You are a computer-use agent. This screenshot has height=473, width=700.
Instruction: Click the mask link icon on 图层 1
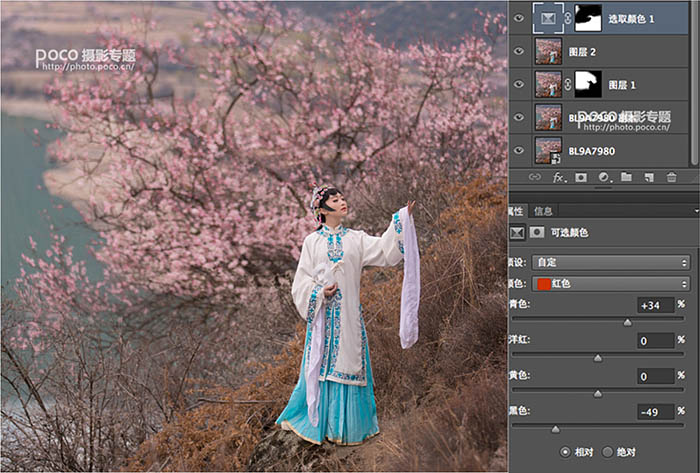point(568,84)
